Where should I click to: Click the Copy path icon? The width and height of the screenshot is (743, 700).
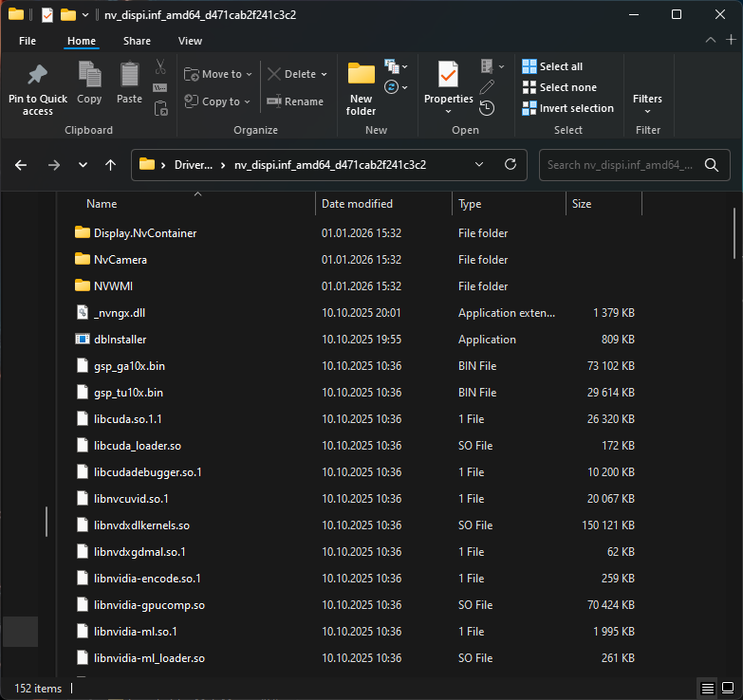[160, 87]
